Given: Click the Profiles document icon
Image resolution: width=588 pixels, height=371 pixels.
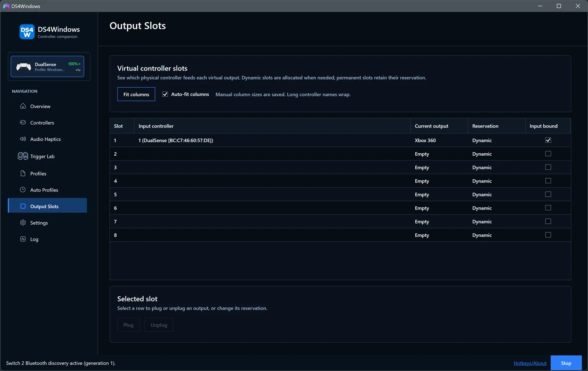Looking at the screenshot, I should pos(23,173).
